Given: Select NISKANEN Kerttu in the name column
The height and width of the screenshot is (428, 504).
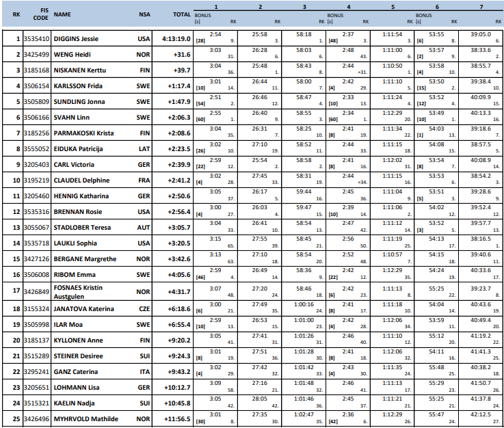Looking at the screenshot, I should 80,70.
